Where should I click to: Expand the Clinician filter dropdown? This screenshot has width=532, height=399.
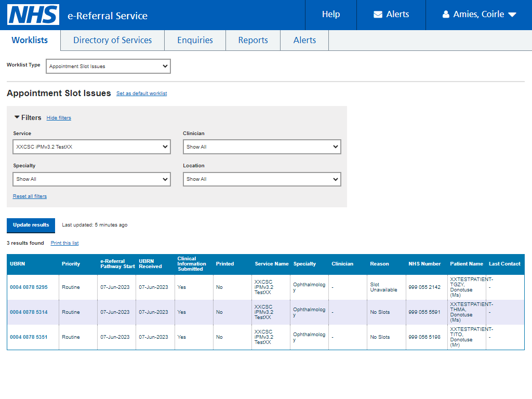pos(262,147)
